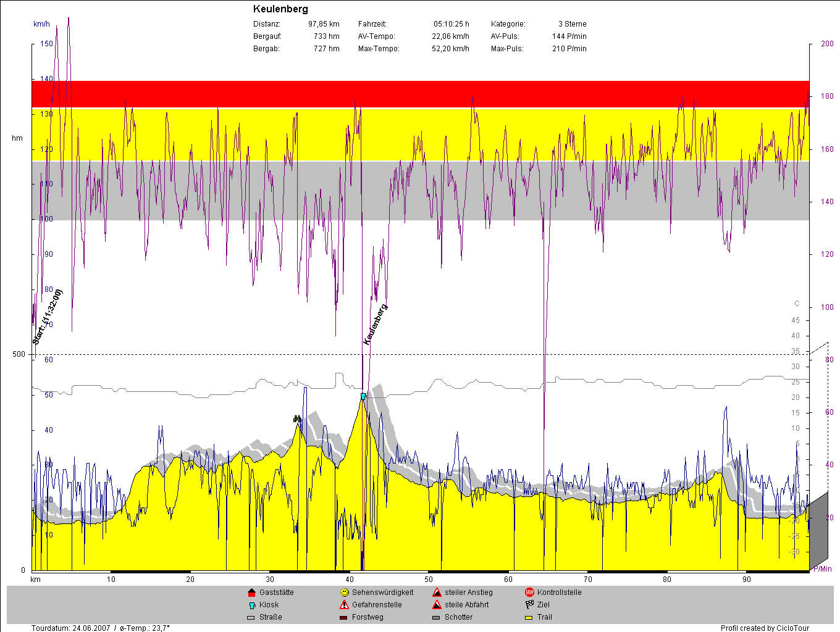Click the Max-Puls value 210 P/min
This screenshot has height=632, width=840.
click(x=569, y=49)
